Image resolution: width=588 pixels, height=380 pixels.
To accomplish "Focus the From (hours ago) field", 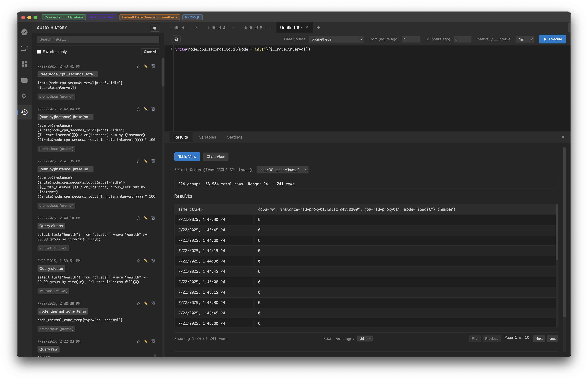I will pos(410,39).
